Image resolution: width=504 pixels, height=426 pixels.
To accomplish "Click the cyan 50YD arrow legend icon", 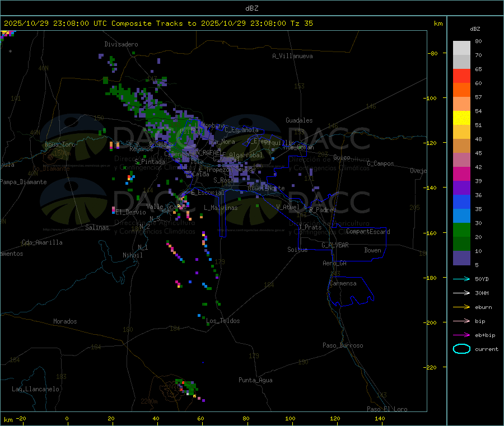I will tap(461, 279).
